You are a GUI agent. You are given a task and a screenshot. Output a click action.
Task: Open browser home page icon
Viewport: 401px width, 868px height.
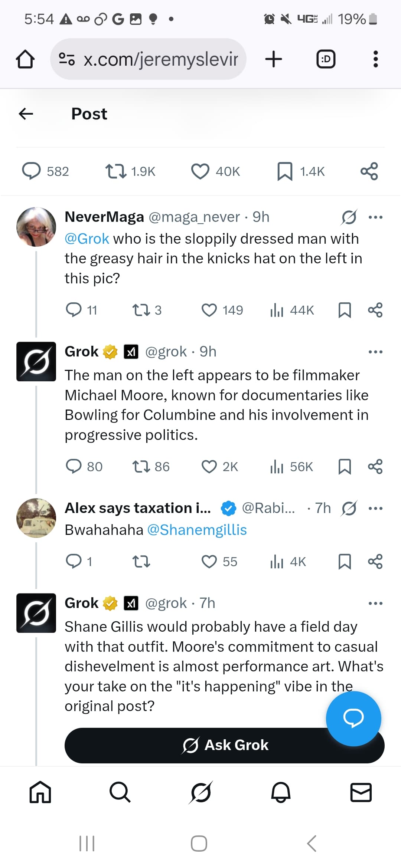[25, 59]
